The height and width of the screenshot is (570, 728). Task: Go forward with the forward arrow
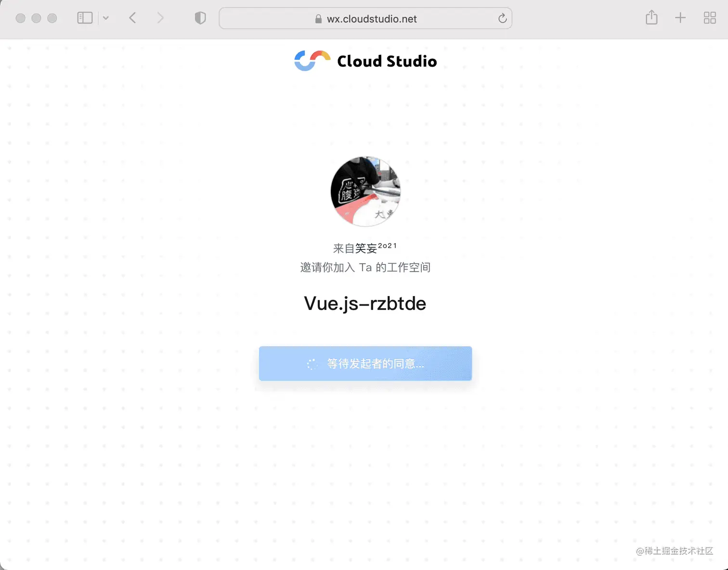point(160,18)
